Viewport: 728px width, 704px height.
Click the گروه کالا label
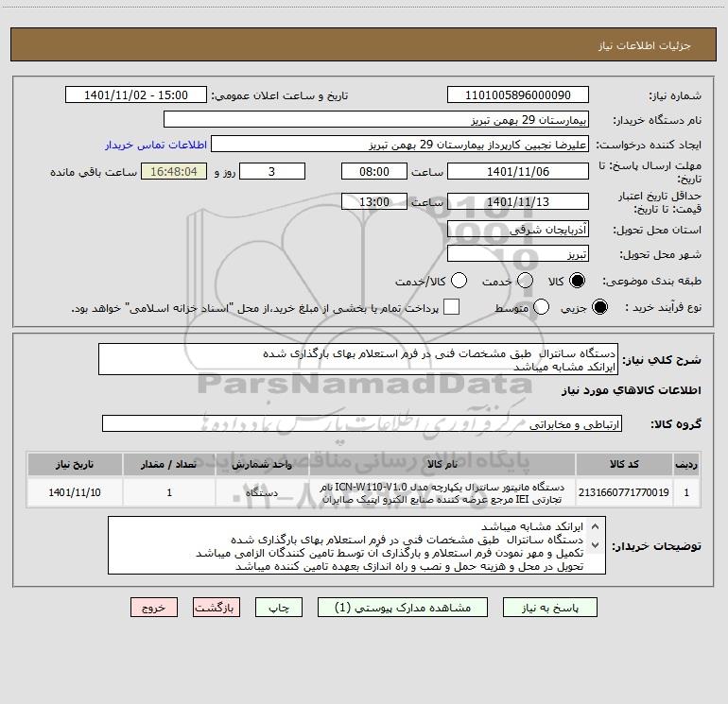676,424
